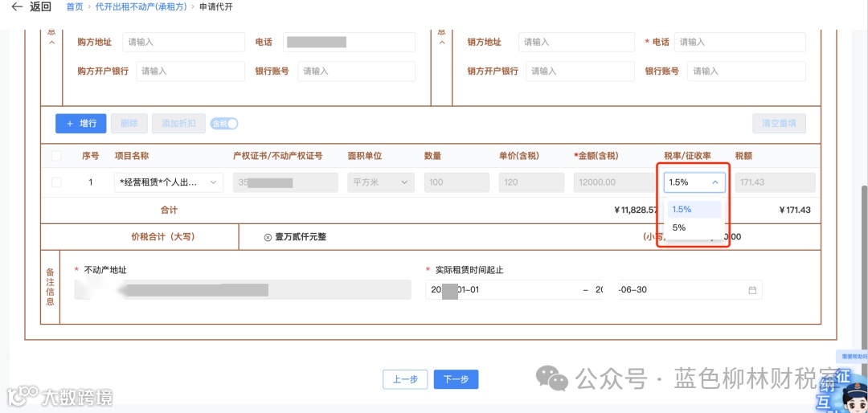Click the buyer 银行账号 input field
The image size is (868, 413).
pyautogui.click(x=357, y=71)
